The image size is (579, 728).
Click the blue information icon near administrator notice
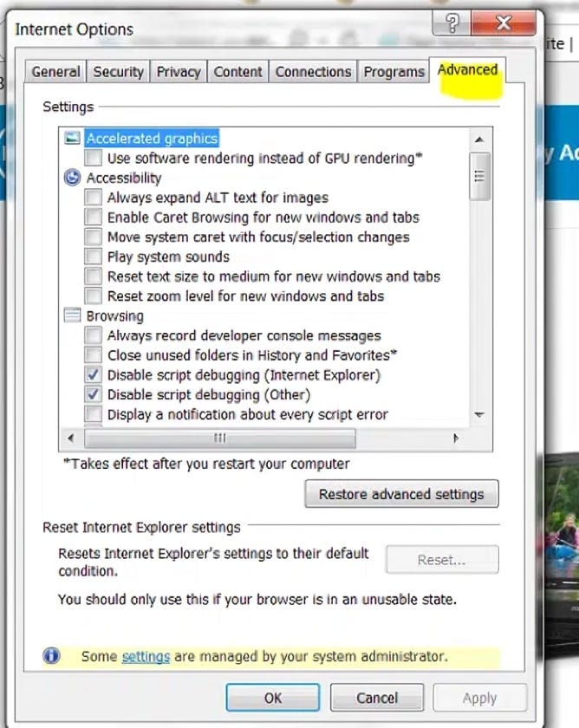click(51, 655)
